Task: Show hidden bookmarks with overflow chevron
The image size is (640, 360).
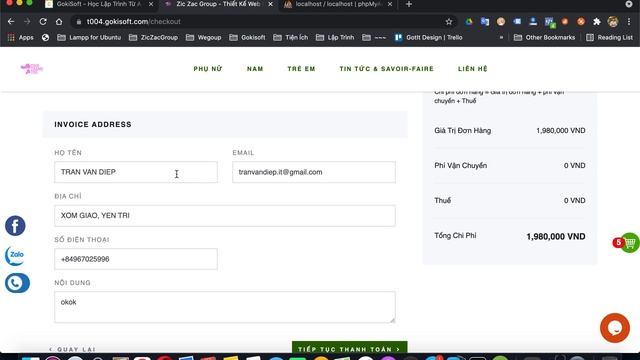Action: pos(501,38)
